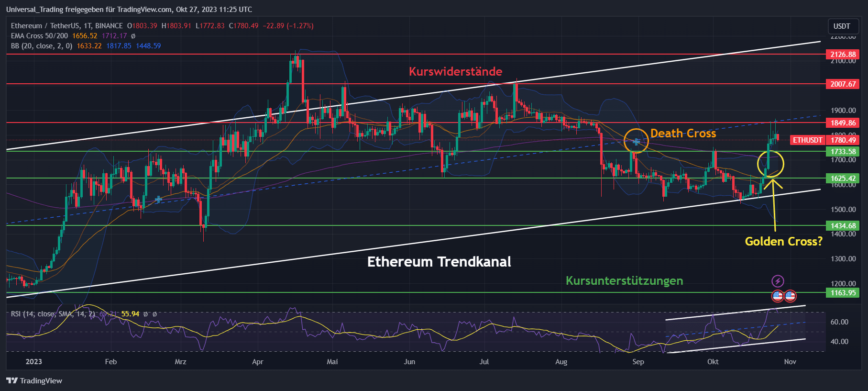Viewport: 868px width, 391px height.
Task: Click the EMA 50 value 1656.52
Action: [x=85, y=36]
